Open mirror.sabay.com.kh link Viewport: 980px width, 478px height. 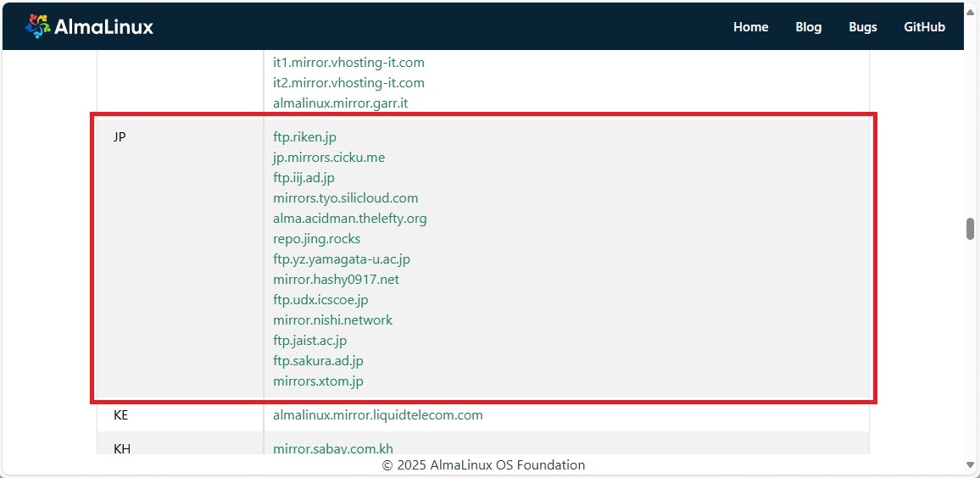(x=333, y=447)
